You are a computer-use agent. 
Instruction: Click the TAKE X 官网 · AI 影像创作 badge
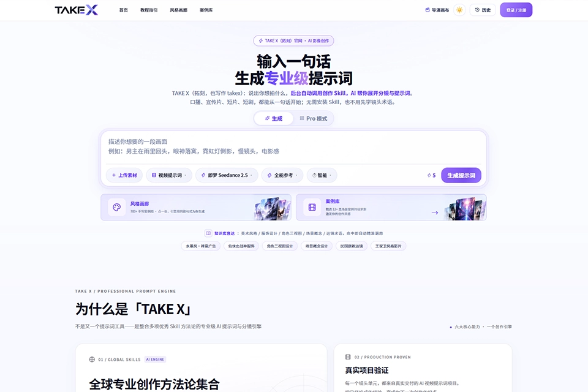click(293, 40)
